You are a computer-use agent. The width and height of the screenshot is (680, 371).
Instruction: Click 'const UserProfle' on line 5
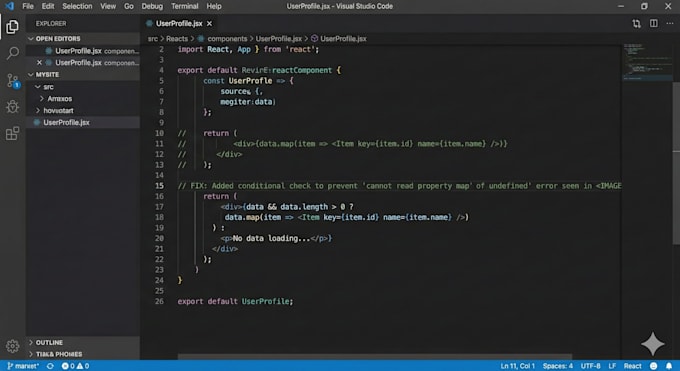click(238, 81)
